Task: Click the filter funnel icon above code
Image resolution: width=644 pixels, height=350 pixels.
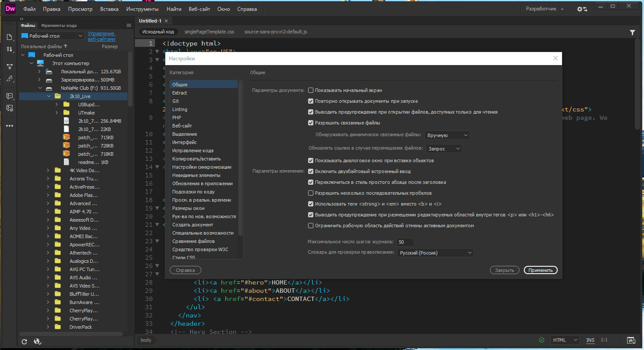Action: (632, 32)
